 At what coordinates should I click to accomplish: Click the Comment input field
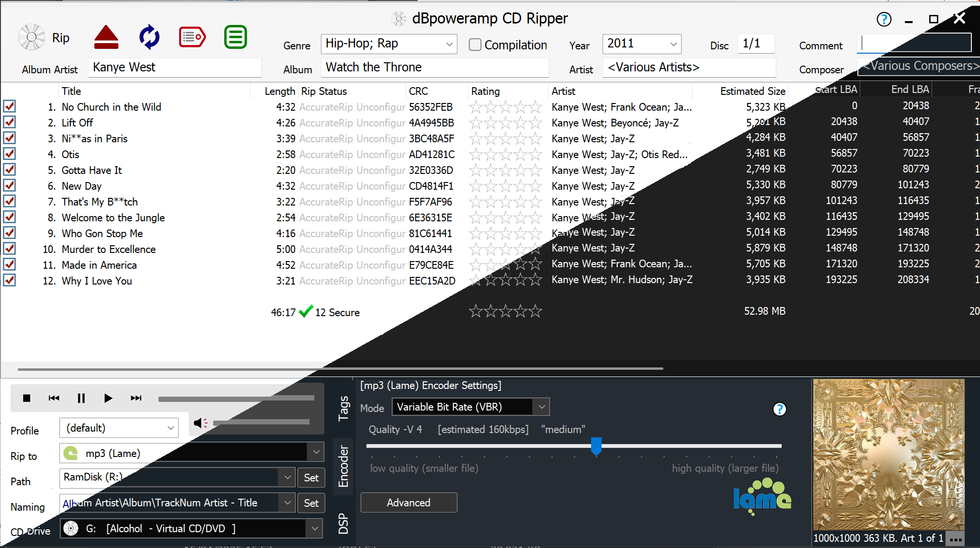(x=914, y=43)
